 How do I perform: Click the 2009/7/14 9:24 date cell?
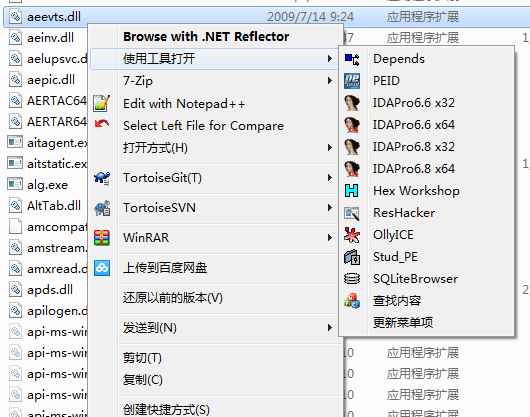click(310, 17)
